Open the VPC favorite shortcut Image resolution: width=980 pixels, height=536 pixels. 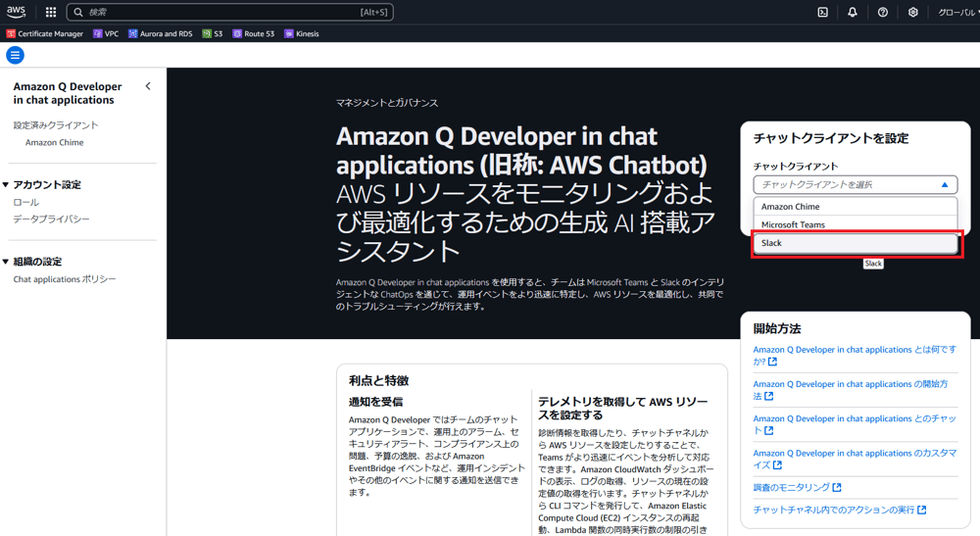(106, 33)
